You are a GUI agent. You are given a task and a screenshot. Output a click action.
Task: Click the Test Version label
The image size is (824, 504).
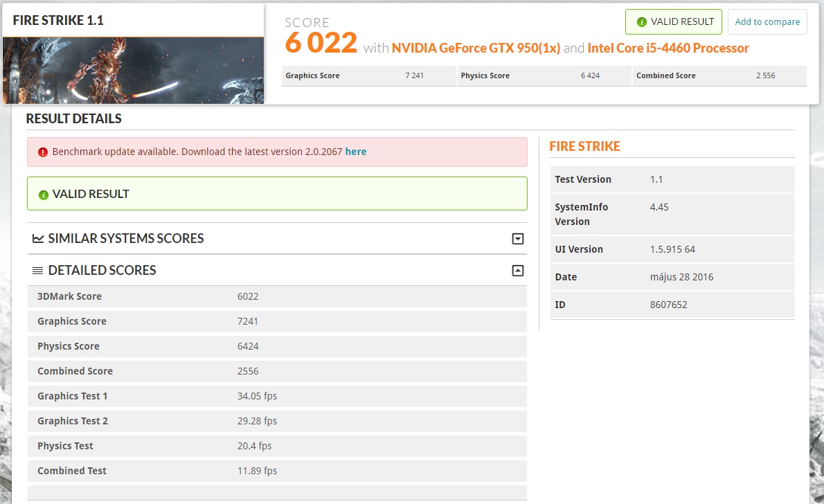(x=583, y=179)
